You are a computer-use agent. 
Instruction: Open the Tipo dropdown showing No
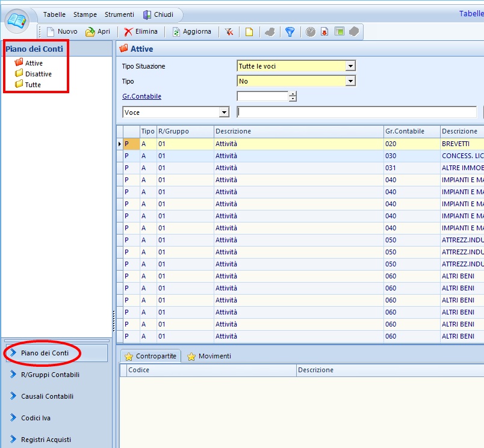[x=350, y=81]
